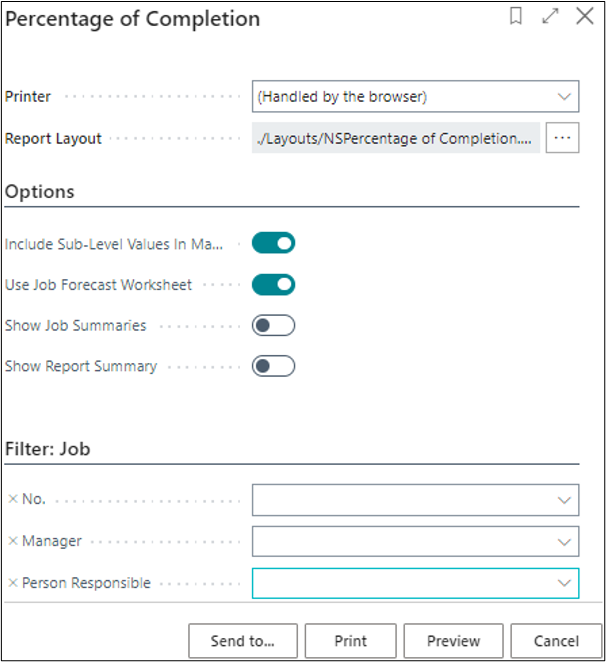Remove the Manager filter via X icon
This screenshot has width=606, height=662.
13,541
